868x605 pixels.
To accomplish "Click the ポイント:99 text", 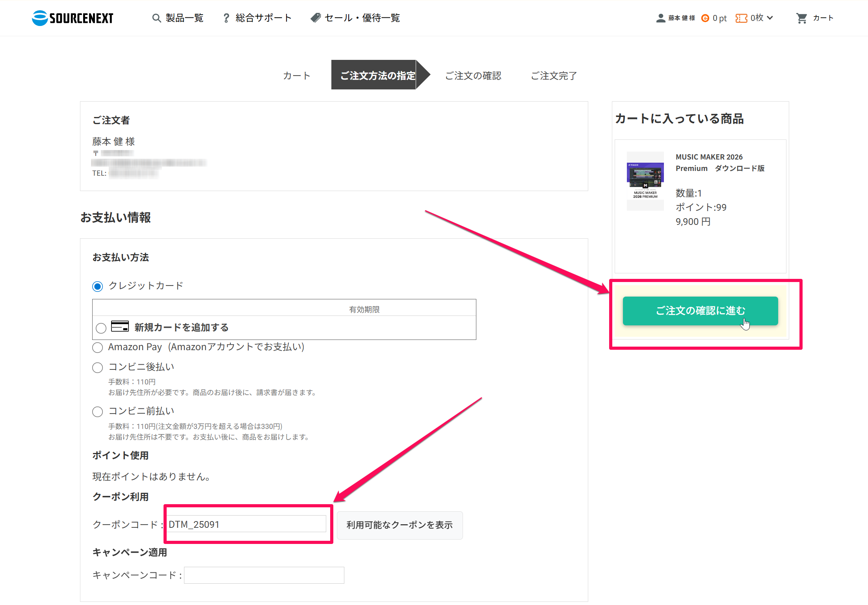I will click(x=701, y=207).
